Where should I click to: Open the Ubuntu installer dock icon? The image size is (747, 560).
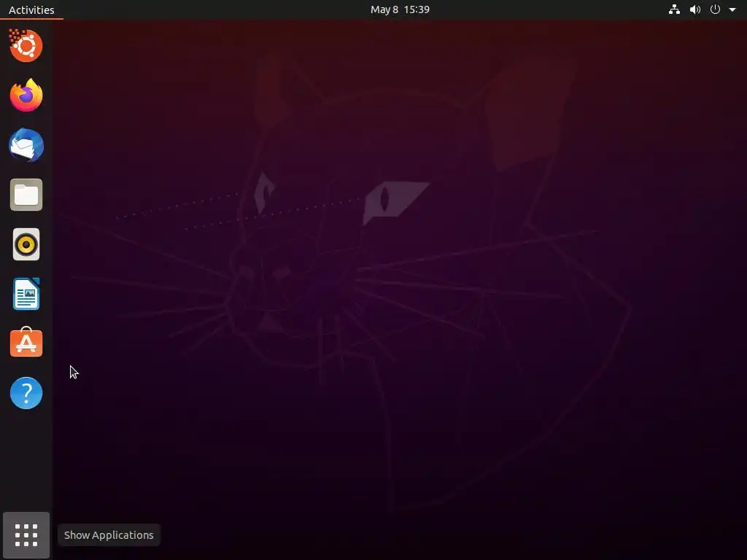pyautogui.click(x=26, y=46)
